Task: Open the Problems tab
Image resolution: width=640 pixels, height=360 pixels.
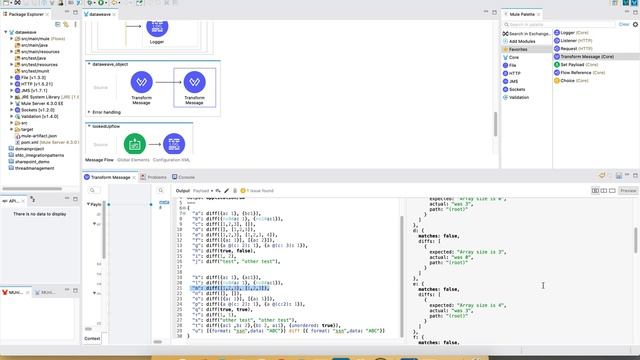Action: pyautogui.click(x=153, y=177)
